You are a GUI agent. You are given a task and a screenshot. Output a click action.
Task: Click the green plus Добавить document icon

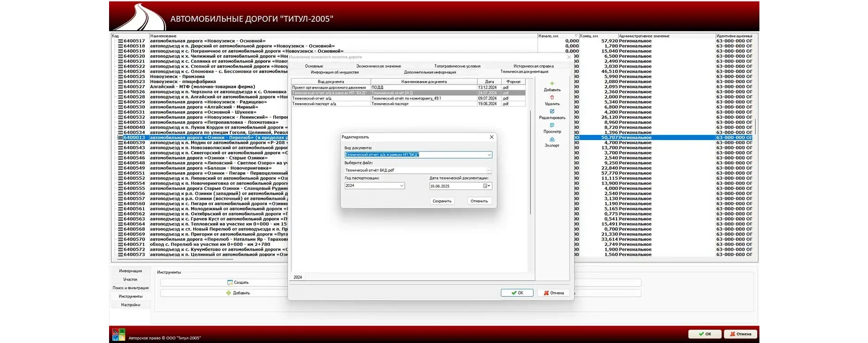point(552,84)
